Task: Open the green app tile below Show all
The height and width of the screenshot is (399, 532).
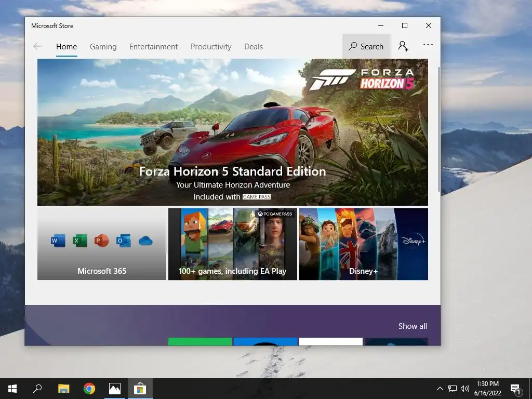Action: coord(200,342)
